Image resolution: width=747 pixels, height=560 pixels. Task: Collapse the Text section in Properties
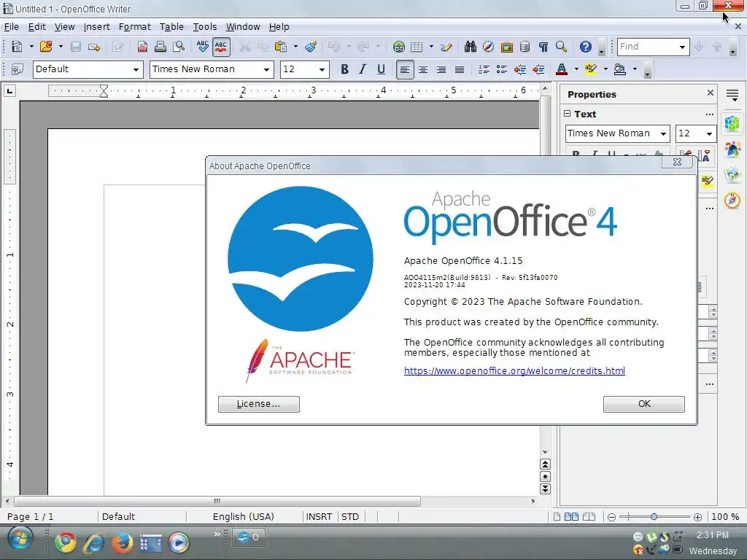point(567,114)
